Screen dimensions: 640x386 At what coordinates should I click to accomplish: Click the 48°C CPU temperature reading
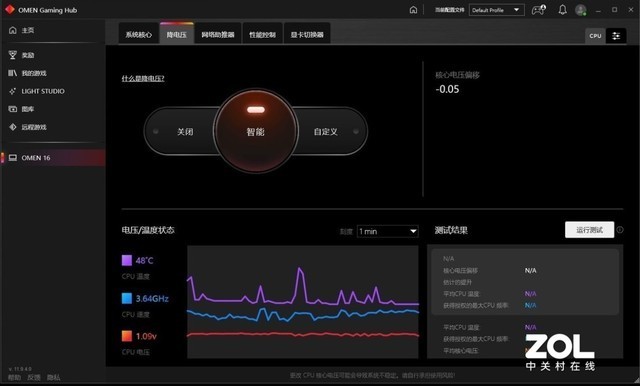pos(144,260)
